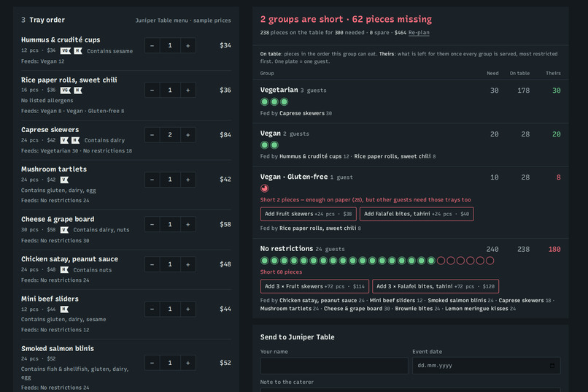The width and height of the screenshot is (588, 392).
Task: Click the 'No listed allergens' note
Action: (x=47, y=101)
